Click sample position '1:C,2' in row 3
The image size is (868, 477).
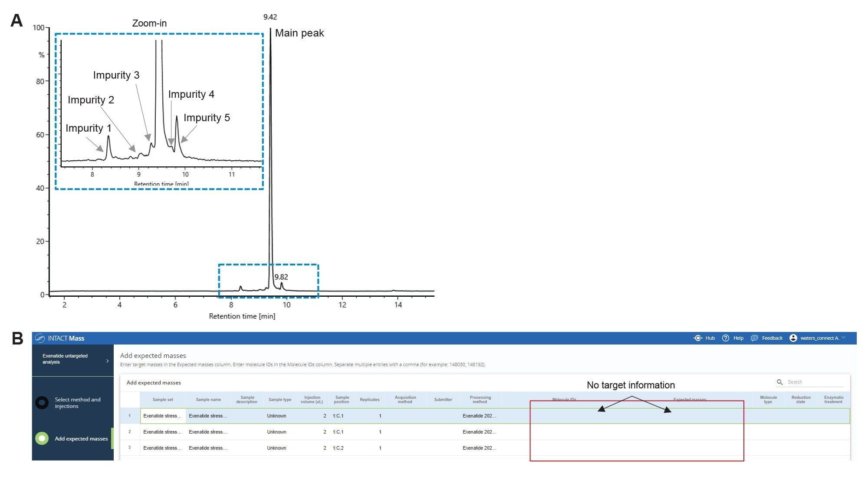click(x=338, y=448)
